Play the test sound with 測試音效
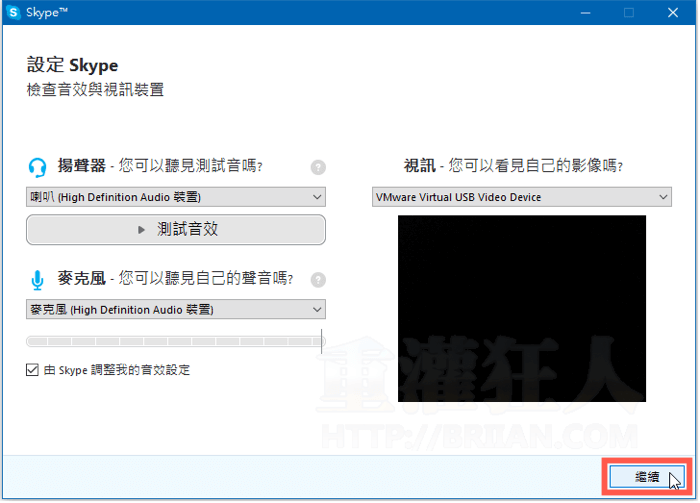This screenshot has height=503, width=700. [x=175, y=229]
